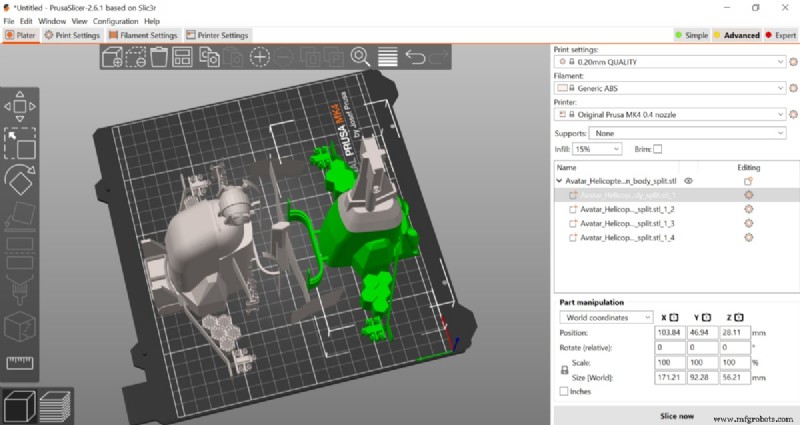Click the X position field 103.84

[669, 332]
